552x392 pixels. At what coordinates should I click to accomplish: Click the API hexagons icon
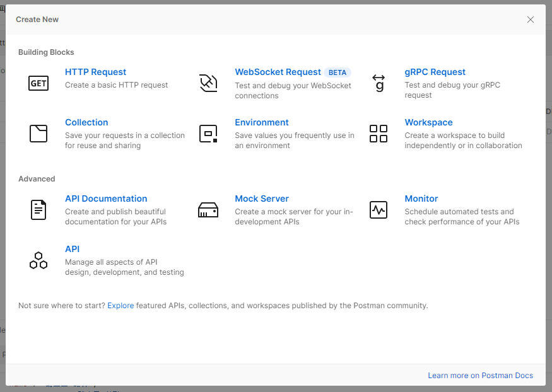tap(38, 260)
